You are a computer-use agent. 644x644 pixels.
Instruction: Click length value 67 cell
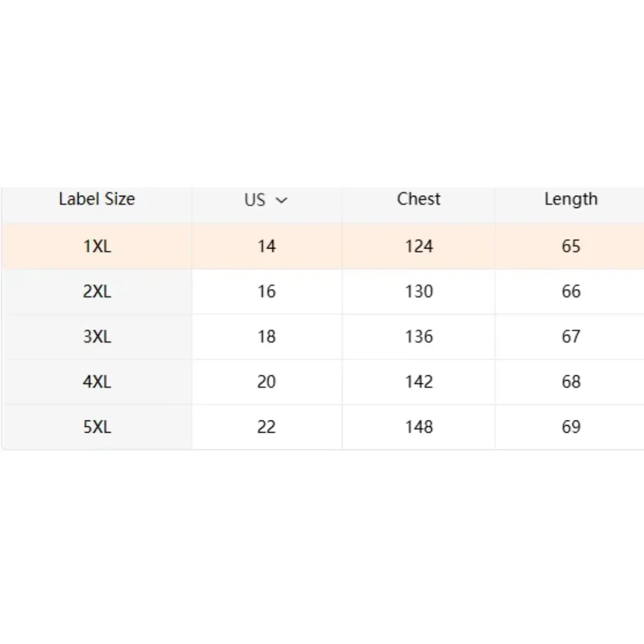(x=571, y=337)
